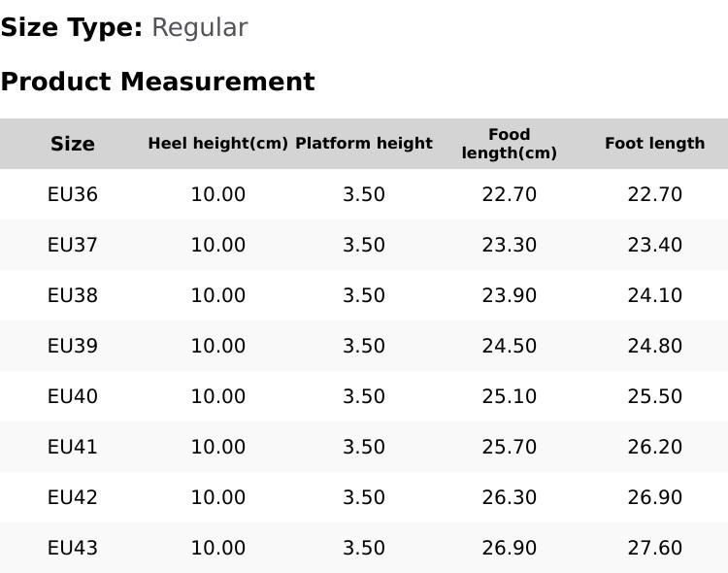Click the Food length(cm) column header
This screenshot has width=728, height=573.
tap(510, 144)
